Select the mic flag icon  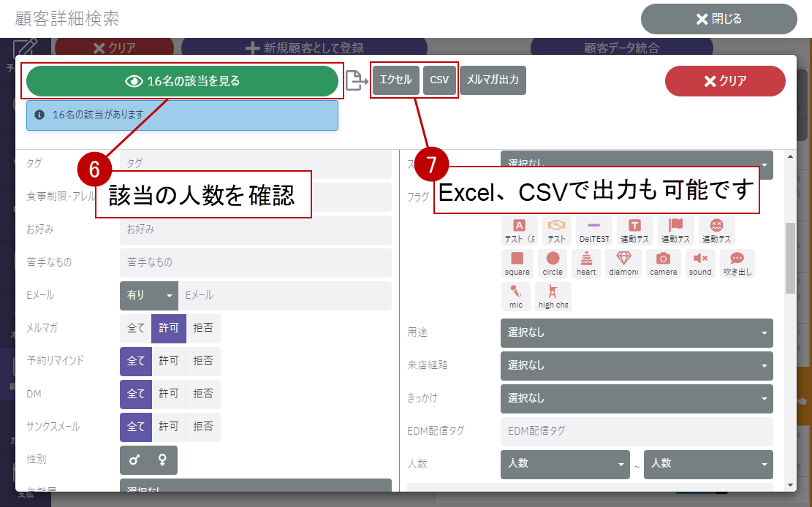point(516,297)
